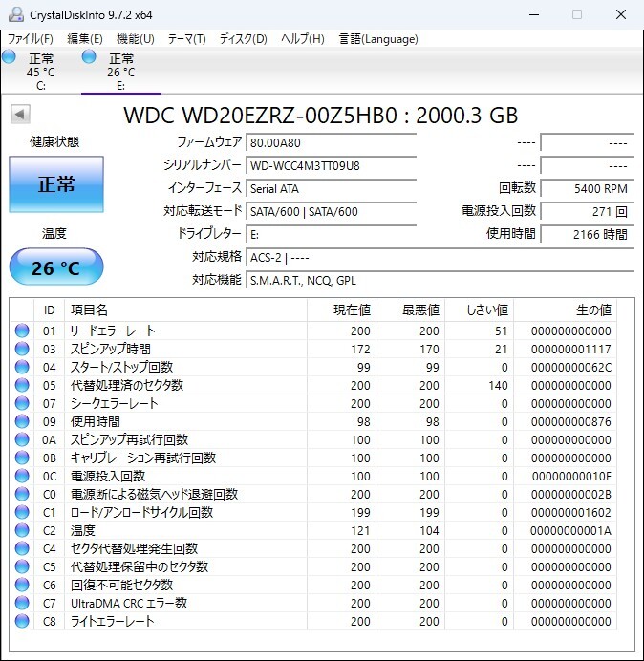This screenshot has width=644, height=661.
Task: Click the 使用時間 value 2166 時間
Action: 588,234
